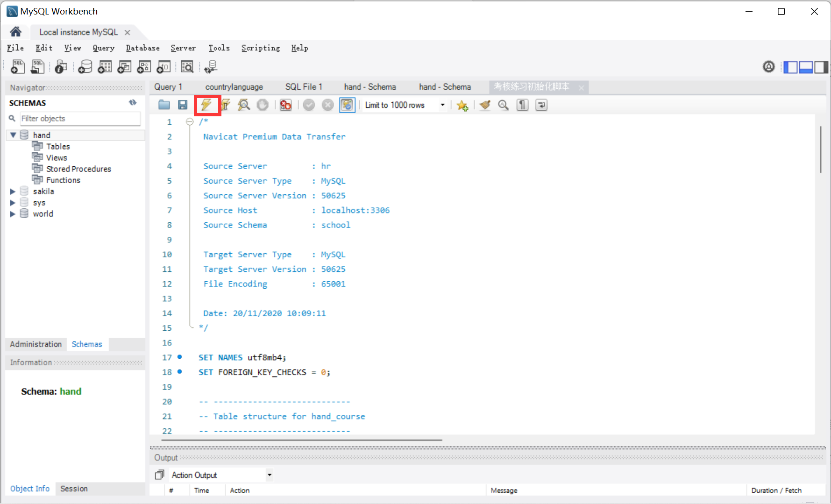This screenshot has width=831, height=504.
Task: Rollback the current transaction
Action: click(x=328, y=105)
